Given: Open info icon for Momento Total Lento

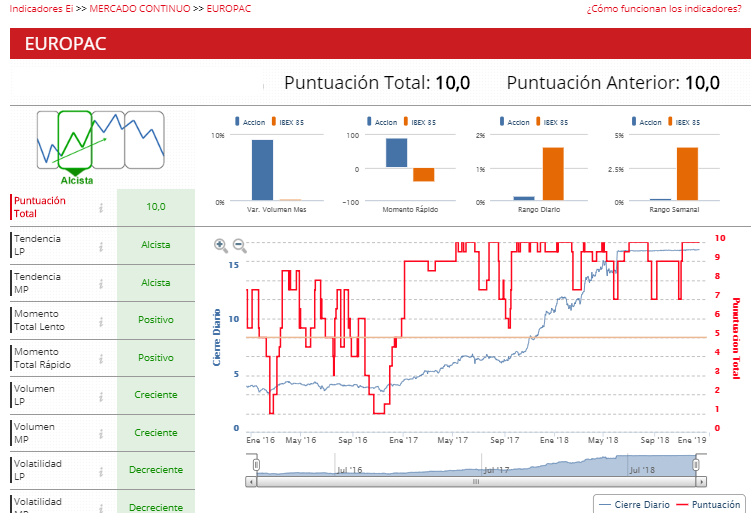Looking at the screenshot, I should [101, 322].
